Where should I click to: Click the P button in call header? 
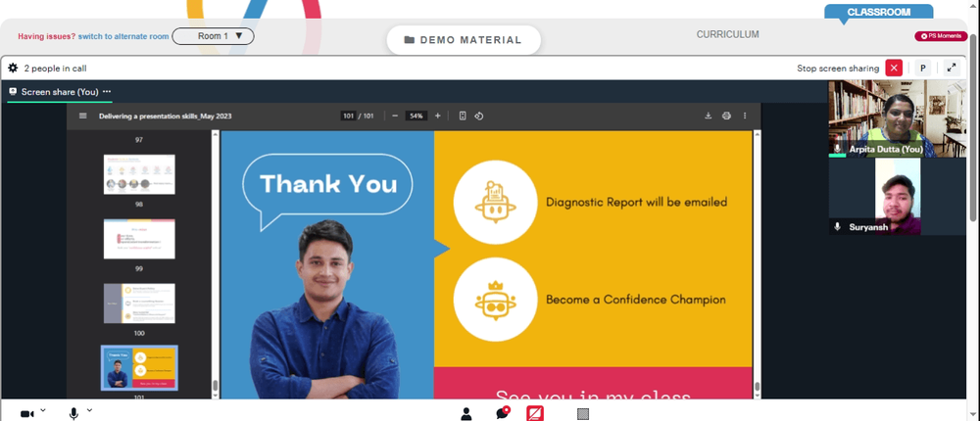click(x=922, y=69)
